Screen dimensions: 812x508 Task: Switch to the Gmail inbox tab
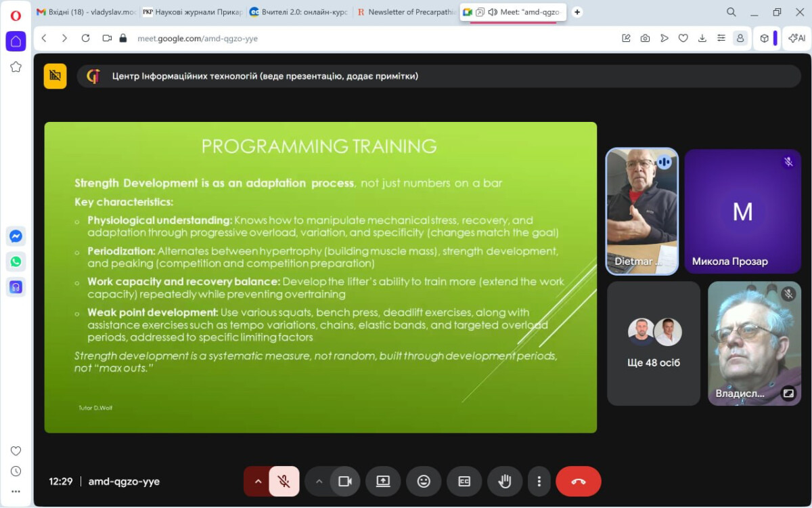85,12
